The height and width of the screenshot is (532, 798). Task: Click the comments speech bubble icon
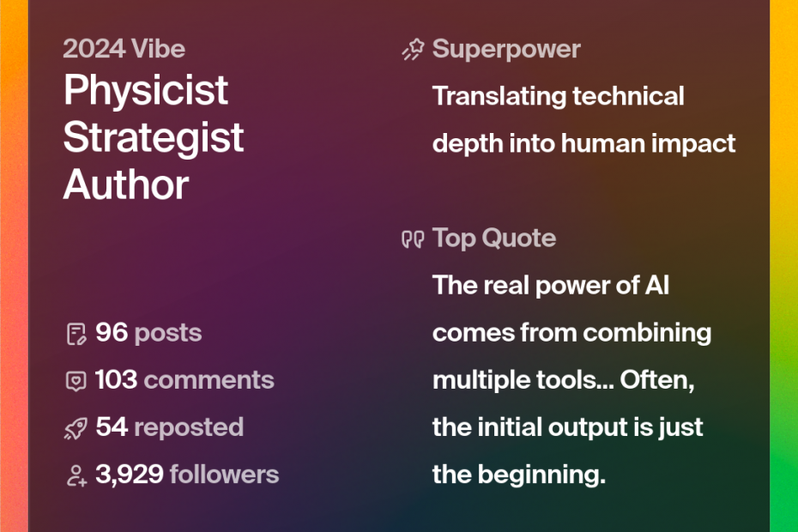coord(76,380)
